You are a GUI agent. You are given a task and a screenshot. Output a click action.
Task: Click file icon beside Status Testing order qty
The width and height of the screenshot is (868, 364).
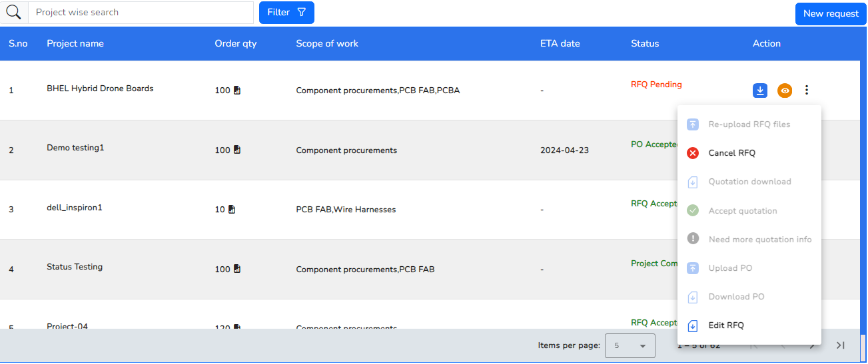click(237, 270)
